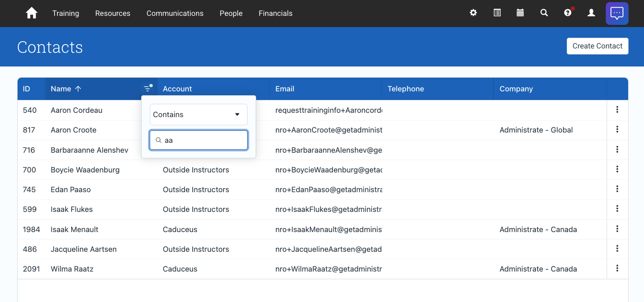Screen dimensions: 644x302
Task: Click the Create Contact button
Action: tap(597, 46)
